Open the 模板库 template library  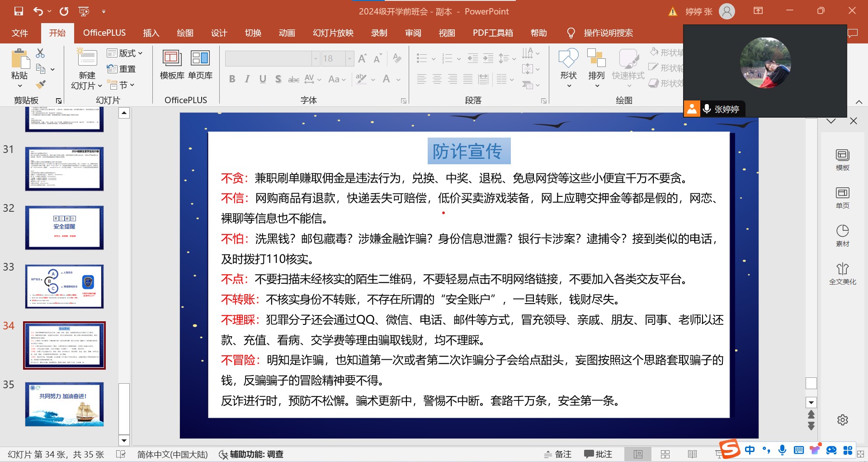point(172,65)
